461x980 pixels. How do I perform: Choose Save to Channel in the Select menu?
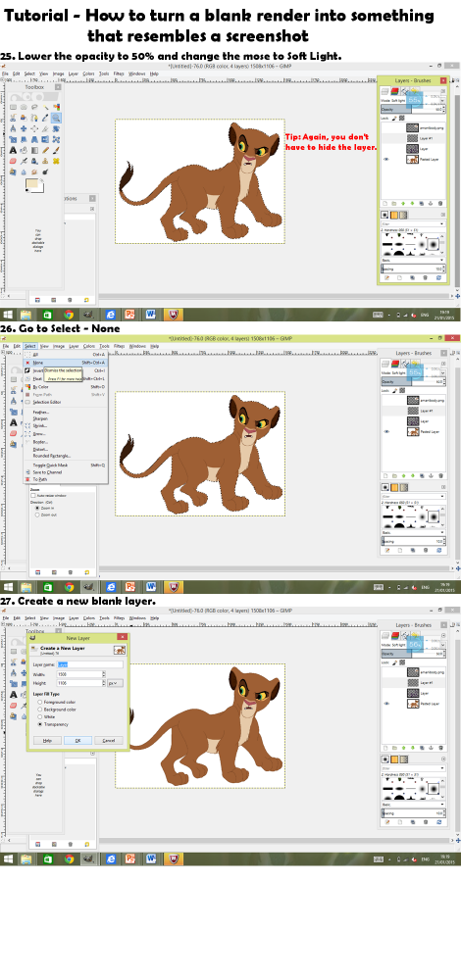(x=65, y=472)
